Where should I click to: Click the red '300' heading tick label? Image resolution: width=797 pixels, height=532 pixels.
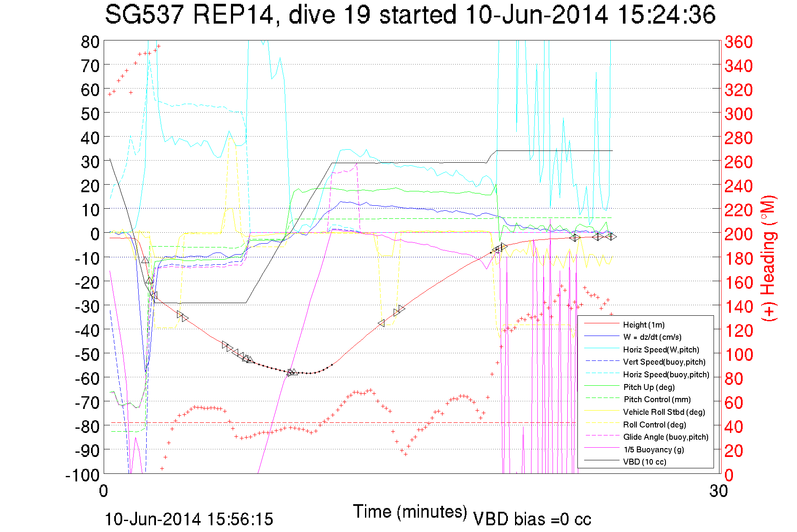click(x=738, y=114)
